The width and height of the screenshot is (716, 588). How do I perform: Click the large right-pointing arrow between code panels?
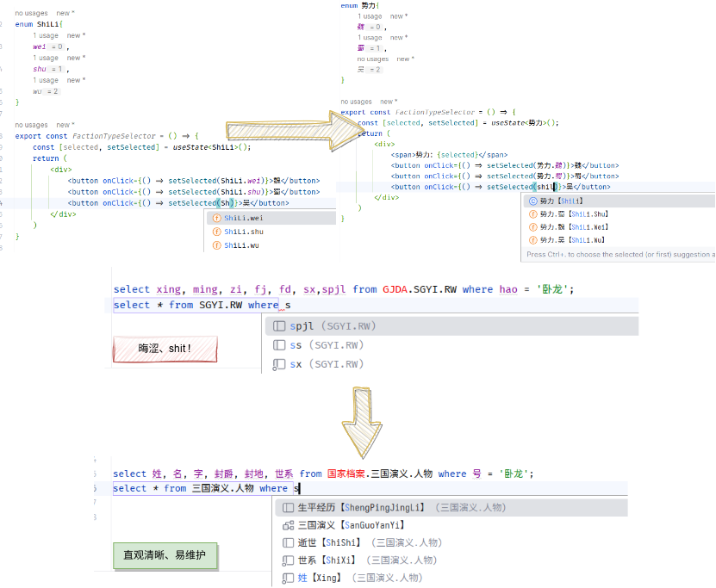284,129
